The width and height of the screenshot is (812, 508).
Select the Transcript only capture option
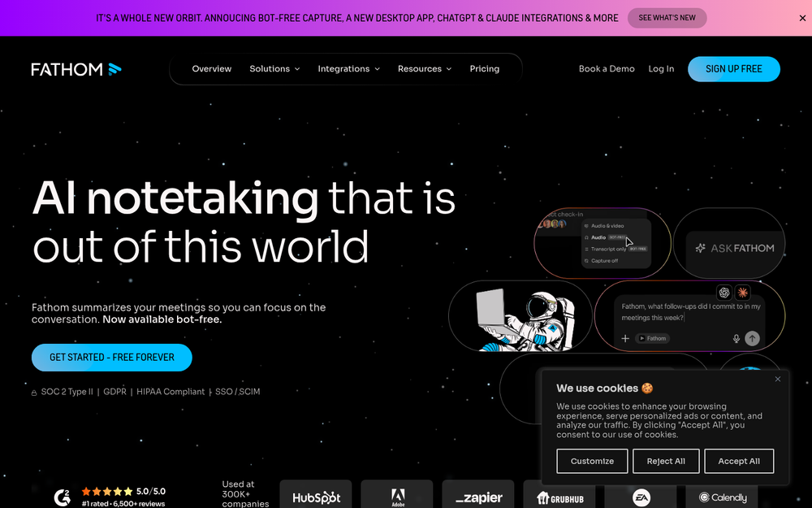click(615, 249)
